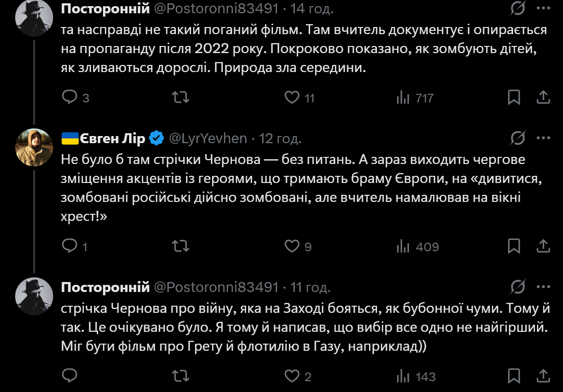Share the first tweet in thread

[x=543, y=97]
